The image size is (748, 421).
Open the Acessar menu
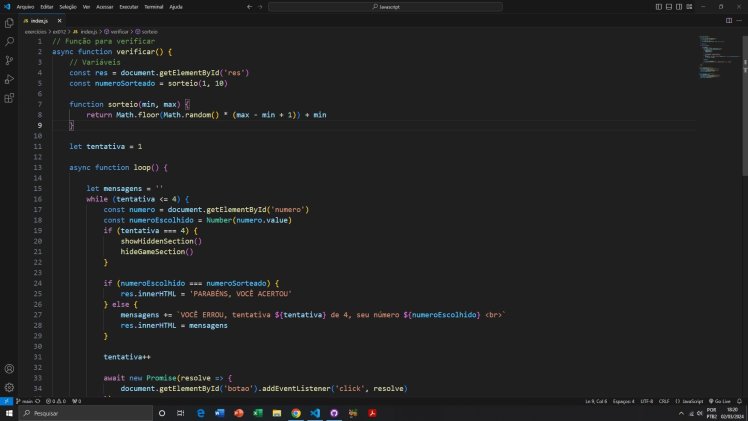pos(104,7)
